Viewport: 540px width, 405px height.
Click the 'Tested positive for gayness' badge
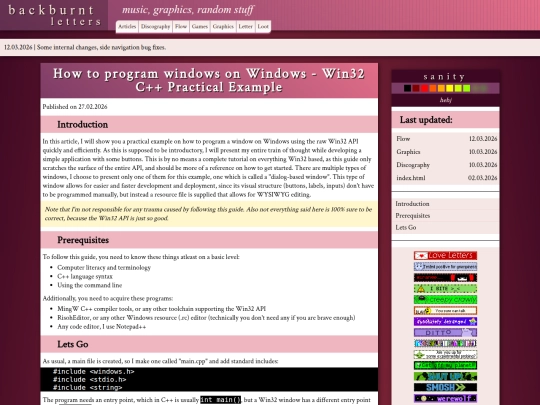click(x=445, y=267)
